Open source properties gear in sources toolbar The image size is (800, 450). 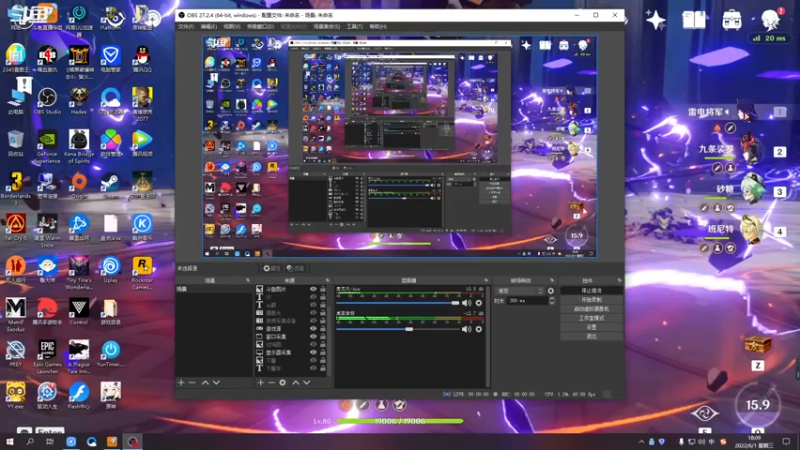point(283,383)
